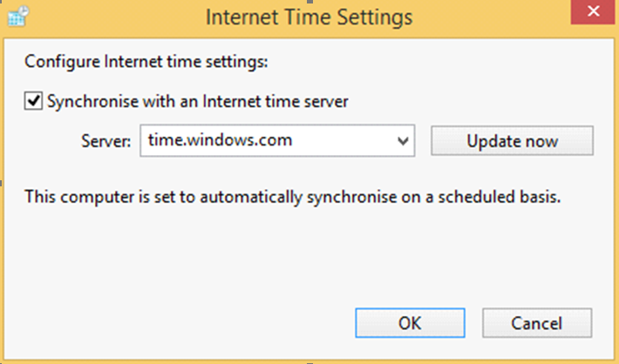Screen dimensions: 619x364
Task: Click the automatic synchronise status message
Action: click(293, 197)
